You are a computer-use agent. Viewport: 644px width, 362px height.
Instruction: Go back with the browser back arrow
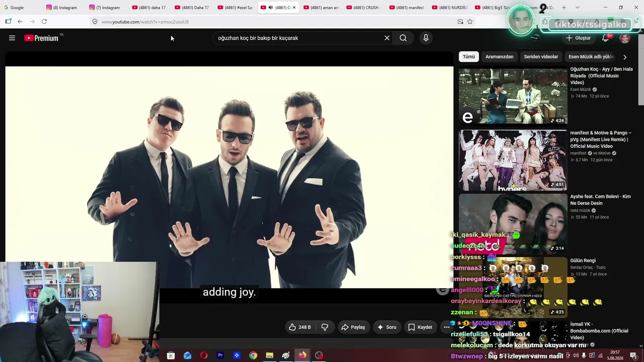(x=20, y=22)
